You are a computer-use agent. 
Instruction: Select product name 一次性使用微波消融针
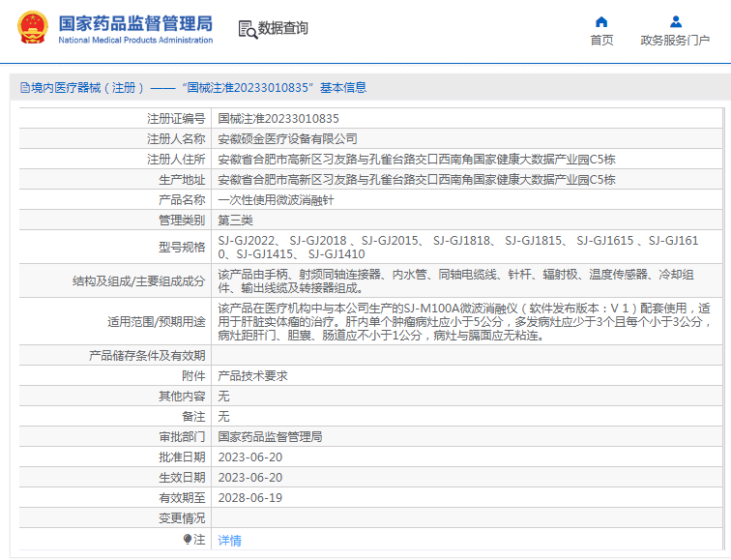coord(276,200)
